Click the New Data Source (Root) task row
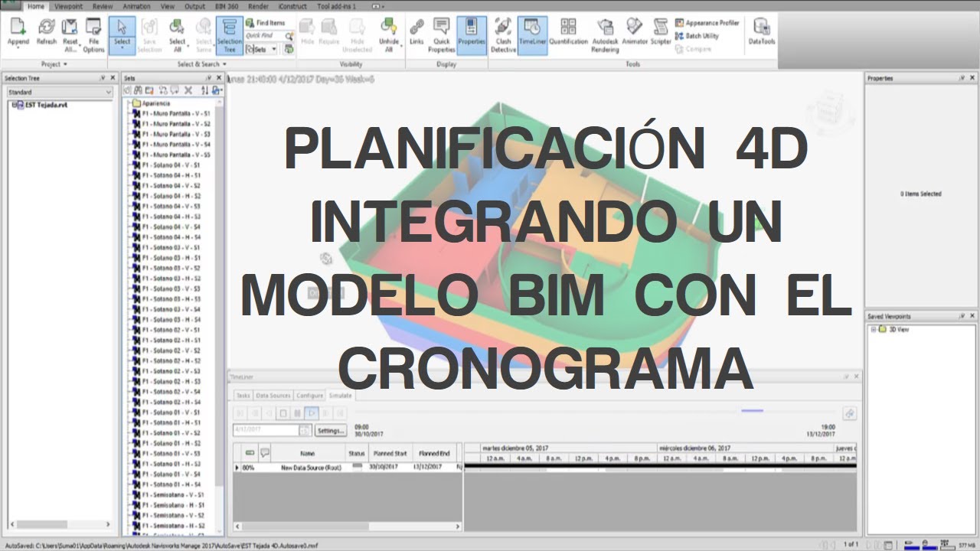 pos(348,467)
